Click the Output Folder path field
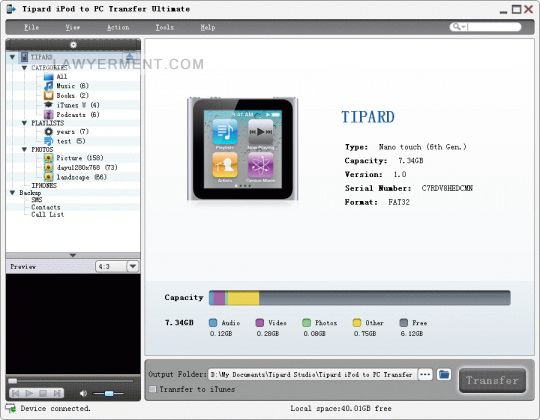The height and width of the screenshot is (420, 540). [x=312, y=375]
